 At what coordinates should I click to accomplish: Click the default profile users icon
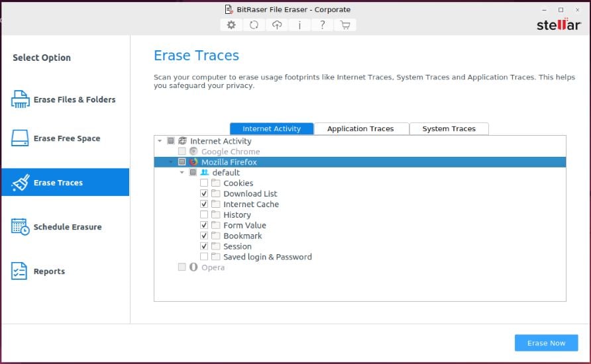[205, 172]
